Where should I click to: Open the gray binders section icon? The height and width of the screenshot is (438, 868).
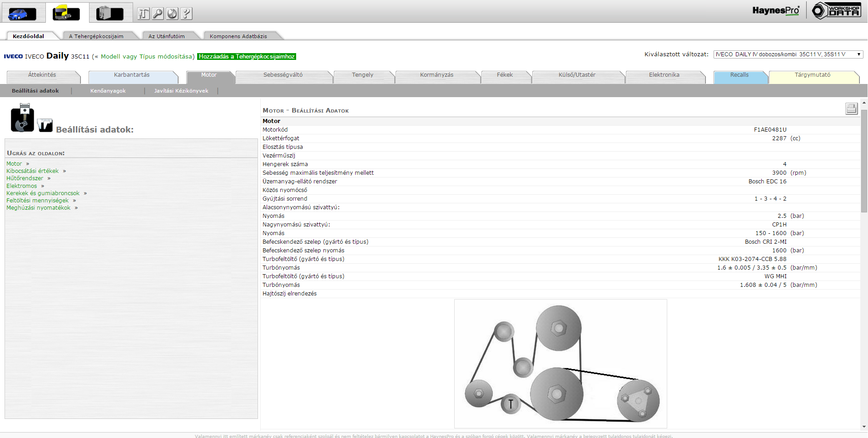pyautogui.click(x=109, y=13)
